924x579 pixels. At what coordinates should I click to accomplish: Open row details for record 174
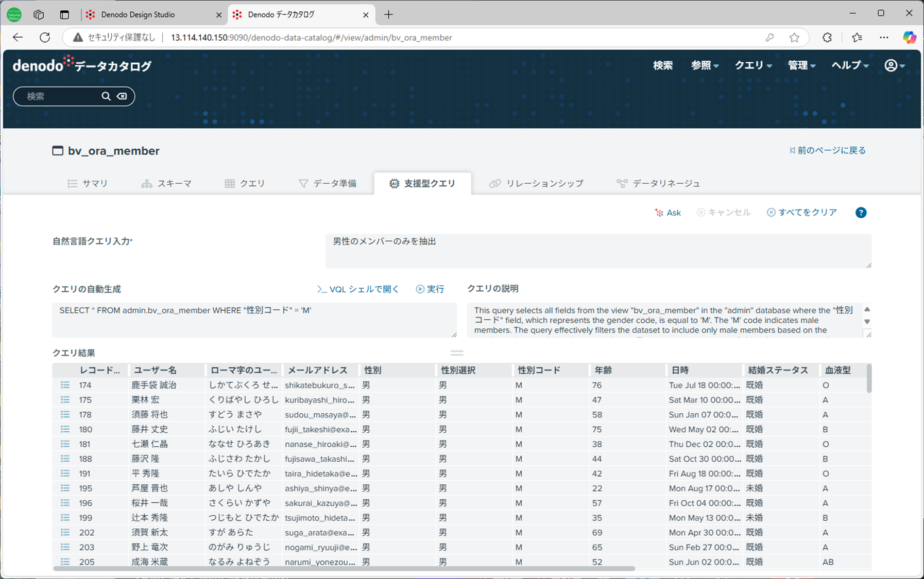click(65, 384)
